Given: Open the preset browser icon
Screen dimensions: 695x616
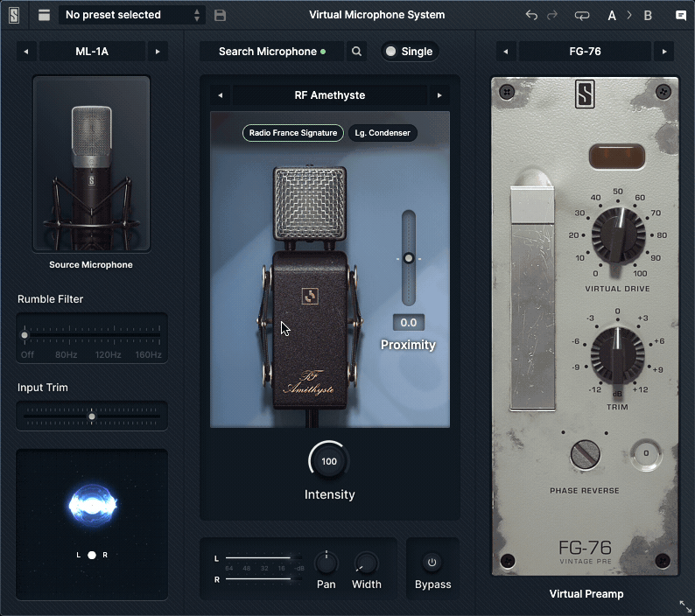Looking at the screenshot, I should coord(44,15).
